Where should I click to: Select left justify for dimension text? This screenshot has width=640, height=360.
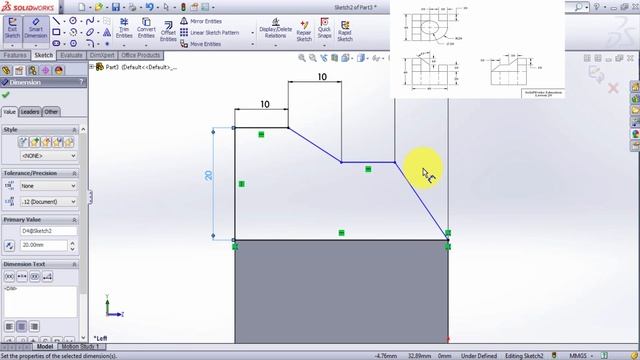pyautogui.click(x=9, y=326)
